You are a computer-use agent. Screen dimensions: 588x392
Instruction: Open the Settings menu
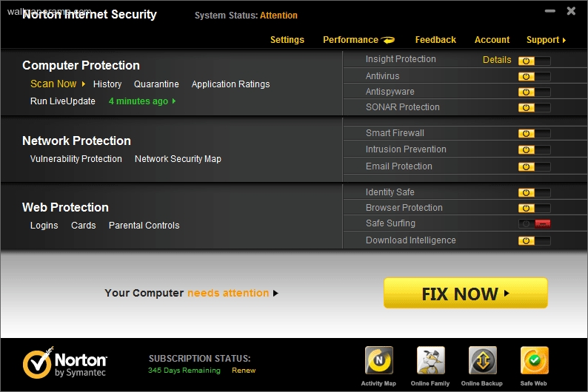pos(287,40)
